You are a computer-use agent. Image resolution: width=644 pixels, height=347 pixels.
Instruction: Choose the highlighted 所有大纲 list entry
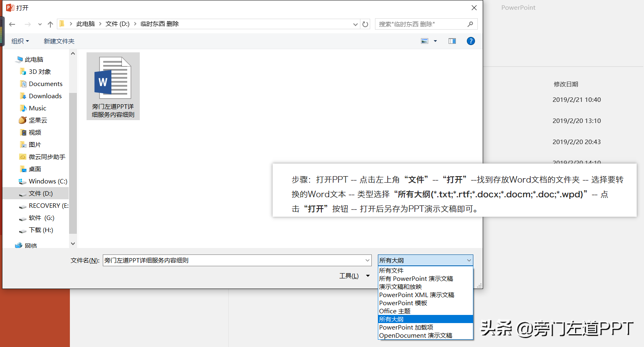pos(425,319)
